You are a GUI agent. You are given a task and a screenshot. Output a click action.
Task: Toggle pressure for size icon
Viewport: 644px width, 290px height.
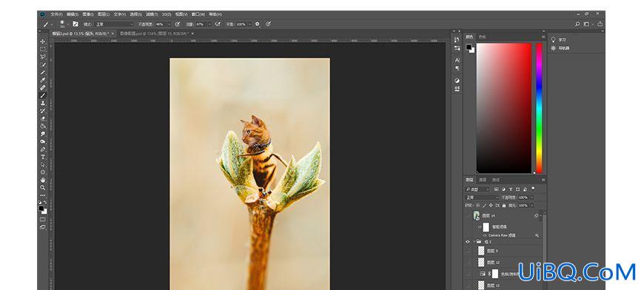[268, 24]
